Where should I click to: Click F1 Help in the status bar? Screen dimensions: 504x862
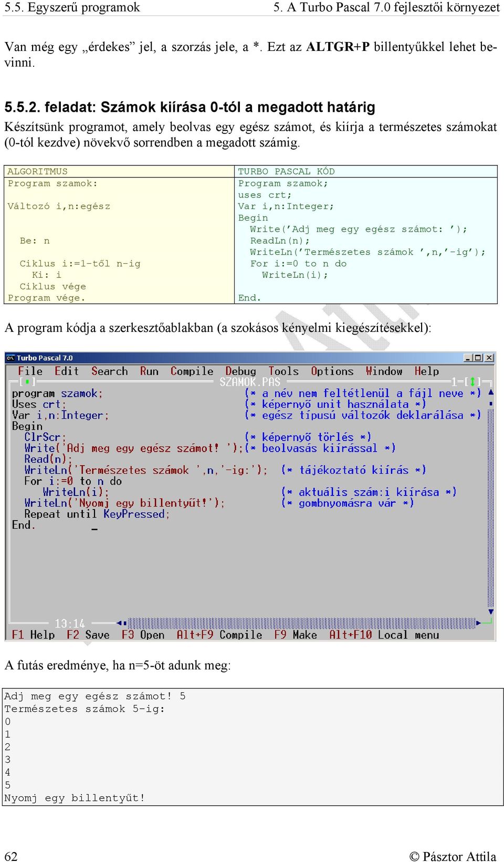tap(33, 635)
